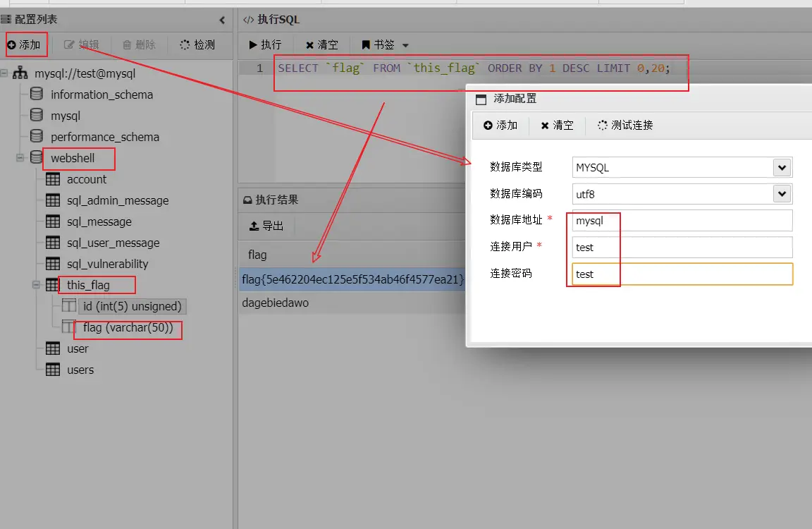Click 连接用户 input field

682,247
